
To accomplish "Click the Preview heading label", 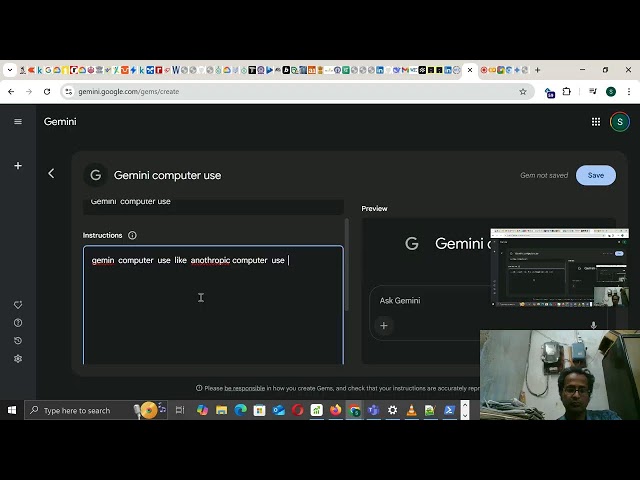I will (374, 209).
